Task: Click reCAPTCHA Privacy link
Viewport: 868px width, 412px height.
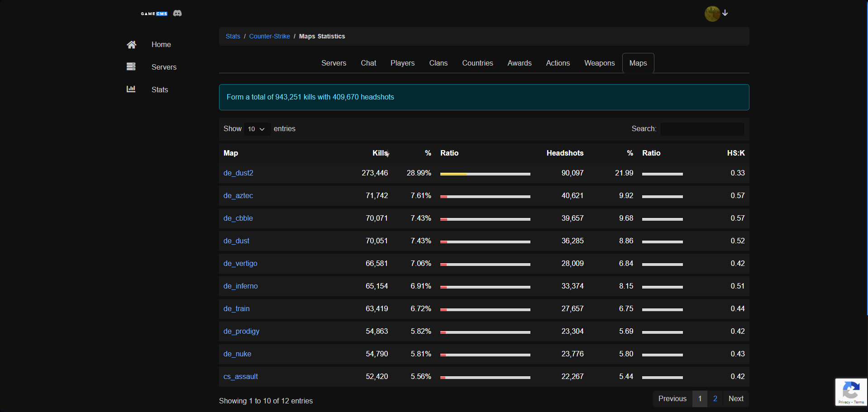Action: point(844,402)
